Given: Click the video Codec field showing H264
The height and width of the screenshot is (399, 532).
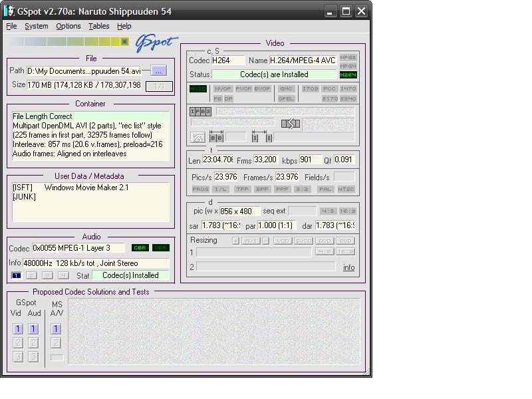Looking at the screenshot, I should click(x=228, y=61).
